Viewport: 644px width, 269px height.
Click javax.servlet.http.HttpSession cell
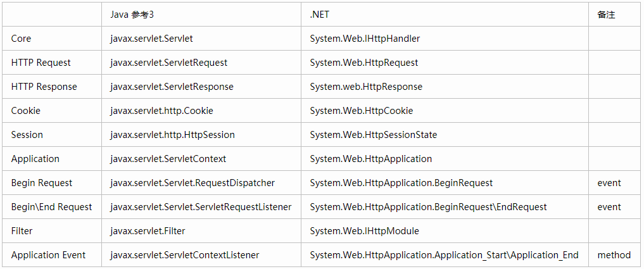click(x=201, y=135)
